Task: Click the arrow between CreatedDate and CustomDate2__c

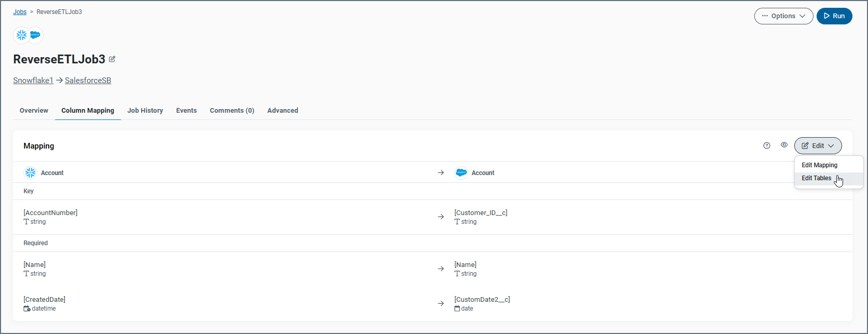Action: (441, 304)
